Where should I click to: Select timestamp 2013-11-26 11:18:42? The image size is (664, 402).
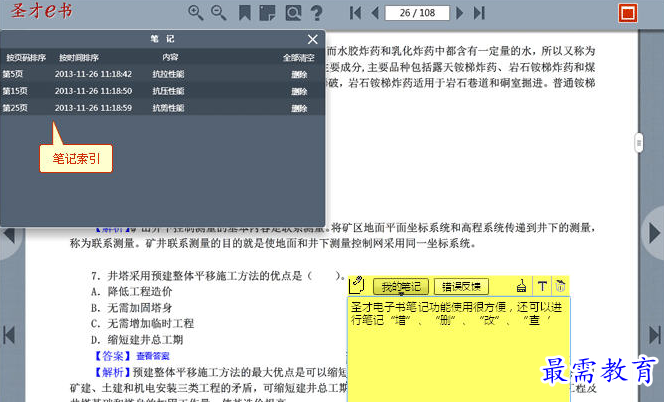pos(93,74)
